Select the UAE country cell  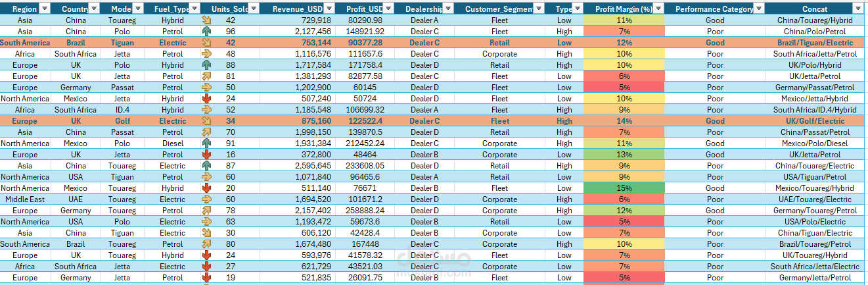coord(76,199)
